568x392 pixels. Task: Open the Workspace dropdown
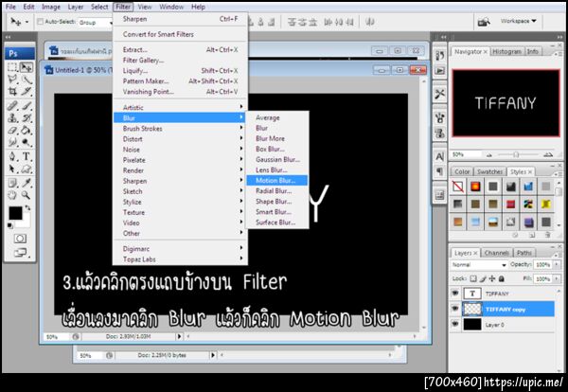pyautogui.click(x=519, y=21)
